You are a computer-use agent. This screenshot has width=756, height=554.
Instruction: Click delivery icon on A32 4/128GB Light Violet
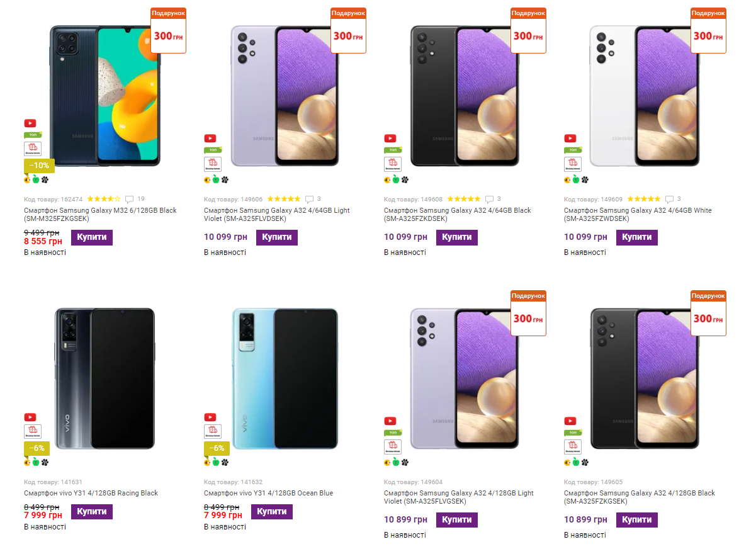(x=392, y=447)
